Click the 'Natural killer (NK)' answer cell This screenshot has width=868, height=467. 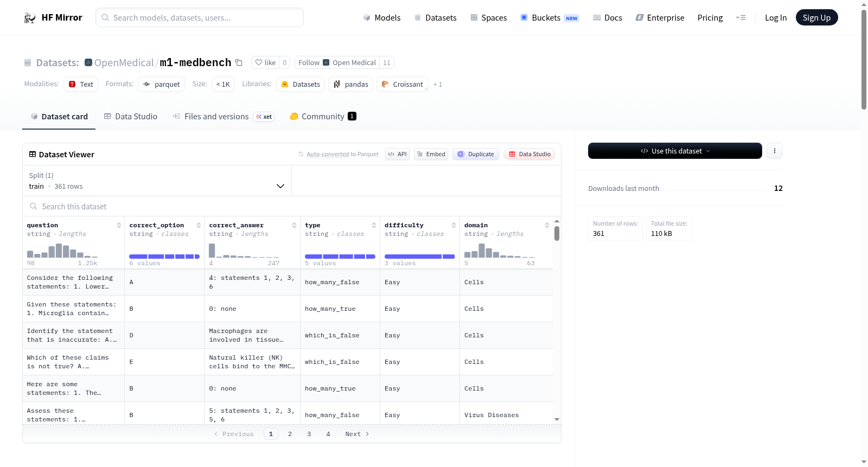pos(252,362)
